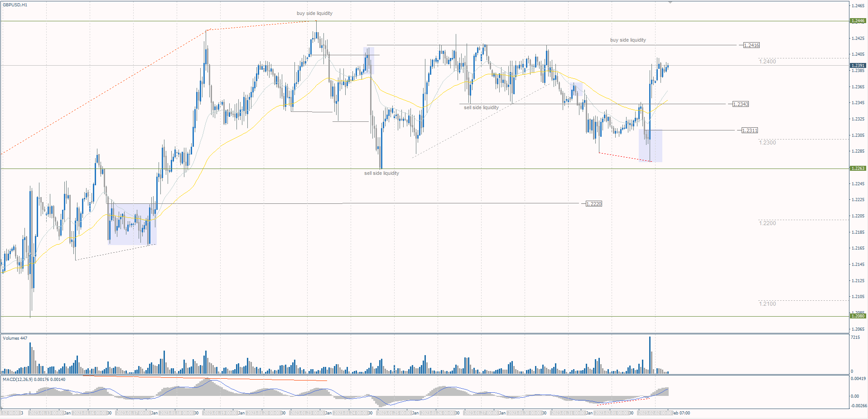The width and height of the screenshot is (868, 419).
Task: Click the 2023.01.25 00:00 date label
Action: coord(394,413)
